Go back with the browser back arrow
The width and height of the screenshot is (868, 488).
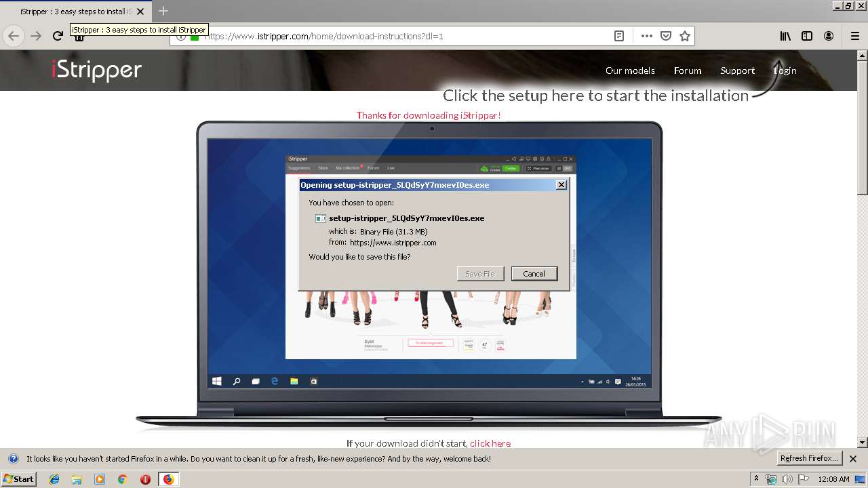pyautogui.click(x=13, y=36)
